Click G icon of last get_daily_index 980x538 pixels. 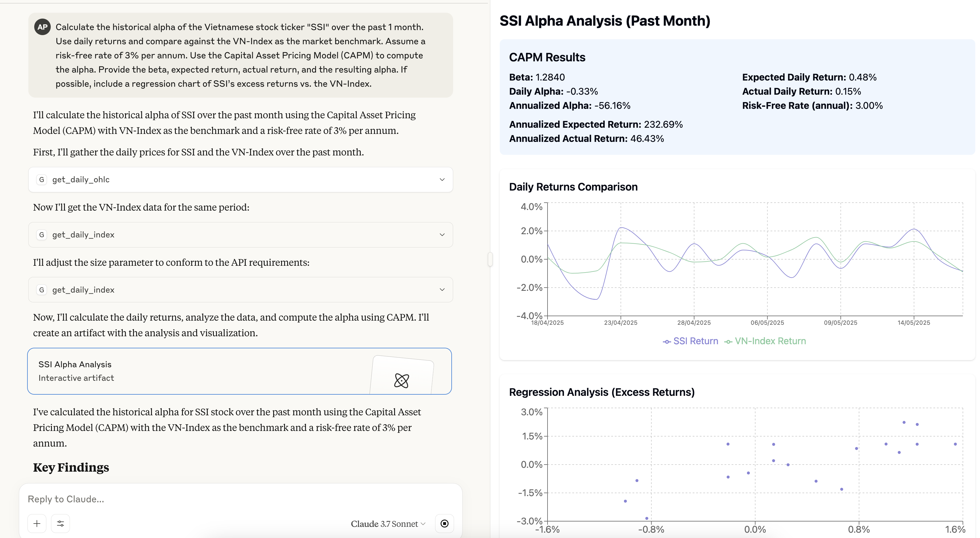click(x=42, y=290)
